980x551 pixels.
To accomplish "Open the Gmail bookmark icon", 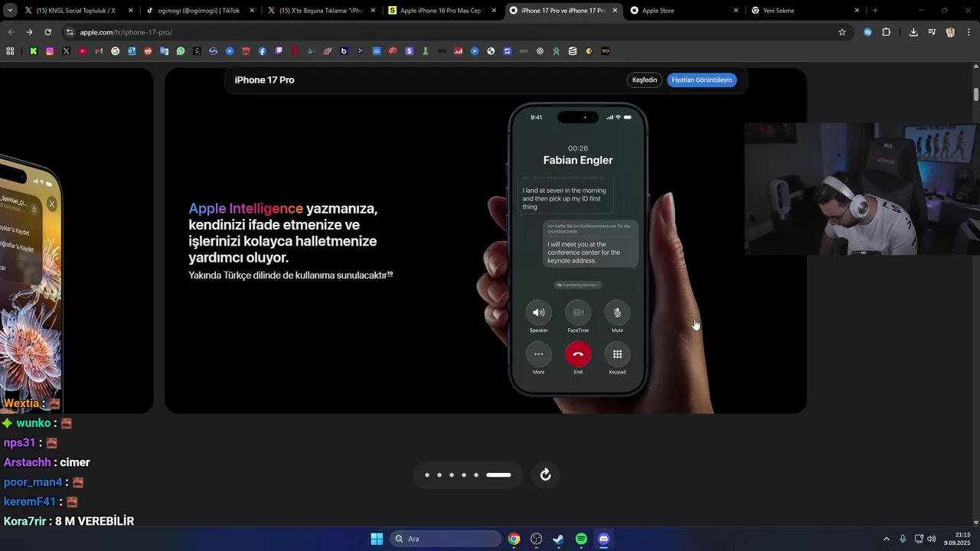I will pos(99,51).
